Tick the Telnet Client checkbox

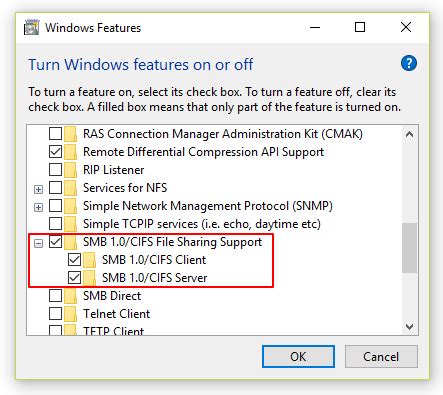55,314
